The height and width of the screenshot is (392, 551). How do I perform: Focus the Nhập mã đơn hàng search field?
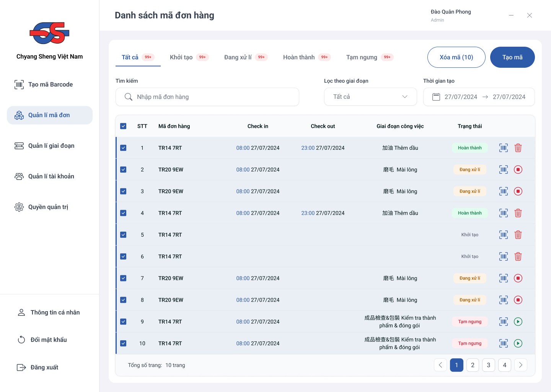[207, 97]
